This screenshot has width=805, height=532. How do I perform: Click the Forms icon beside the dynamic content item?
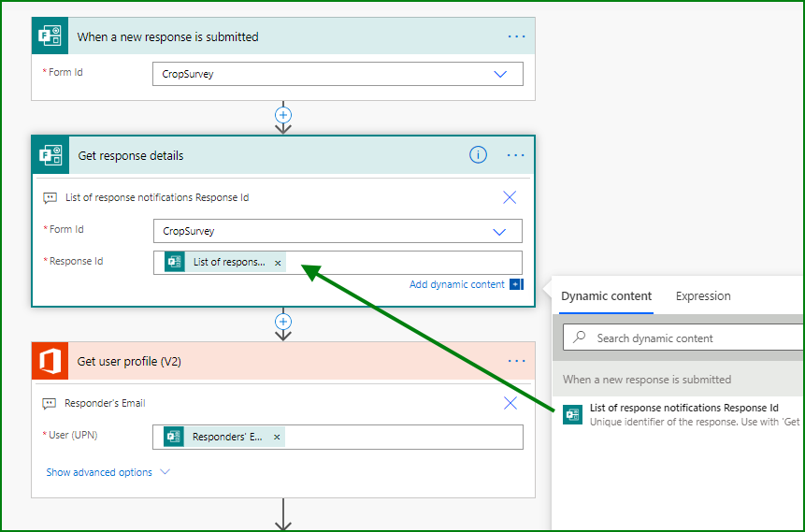[572, 414]
